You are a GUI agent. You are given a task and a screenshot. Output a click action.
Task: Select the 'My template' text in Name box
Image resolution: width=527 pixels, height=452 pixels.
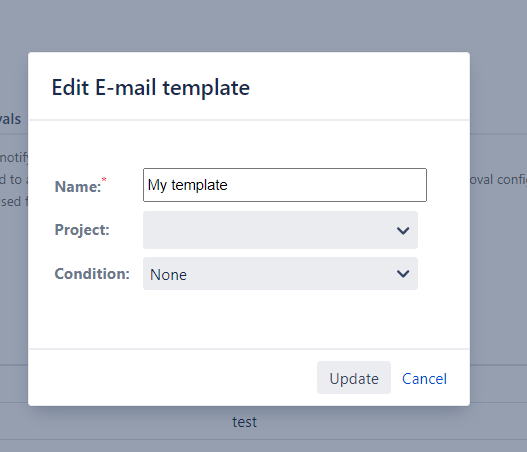click(188, 186)
